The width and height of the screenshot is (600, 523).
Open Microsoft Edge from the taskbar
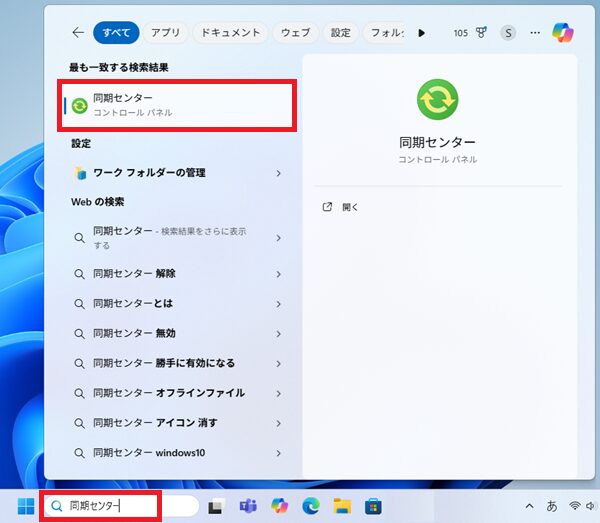click(x=311, y=506)
